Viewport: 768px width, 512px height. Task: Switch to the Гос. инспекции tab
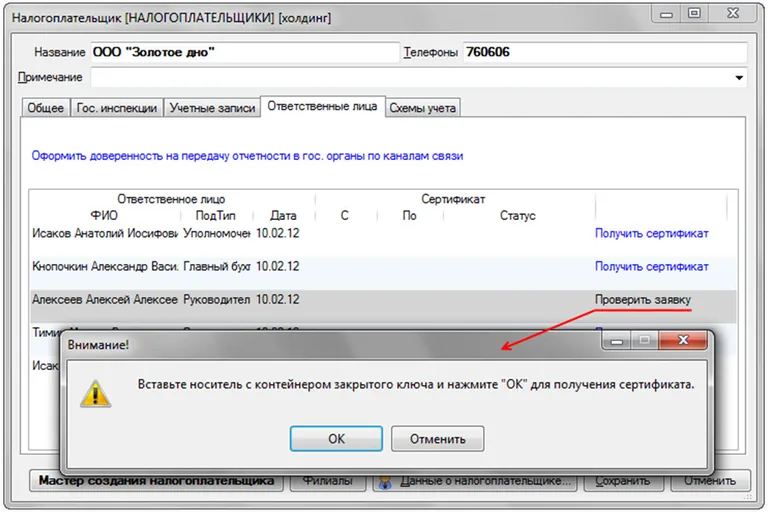[x=117, y=108]
